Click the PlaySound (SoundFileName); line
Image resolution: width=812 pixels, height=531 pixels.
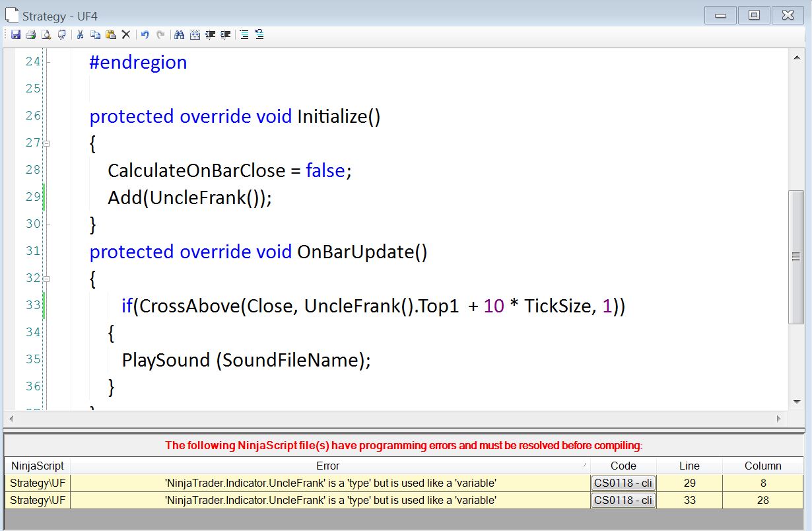click(x=246, y=361)
